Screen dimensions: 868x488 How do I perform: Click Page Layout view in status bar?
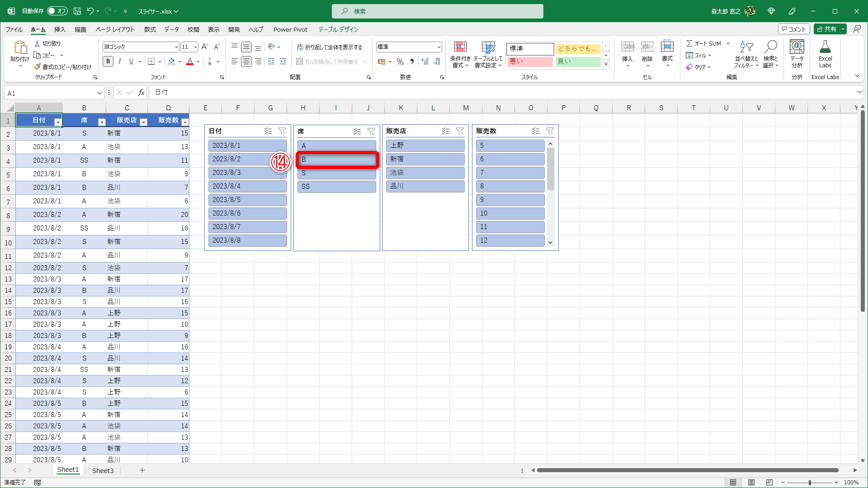point(751,483)
